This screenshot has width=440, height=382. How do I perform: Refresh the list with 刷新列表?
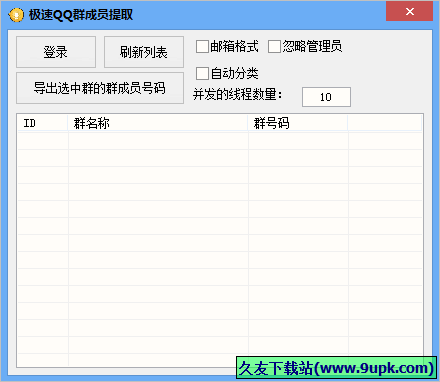click(x=144, y=52)
